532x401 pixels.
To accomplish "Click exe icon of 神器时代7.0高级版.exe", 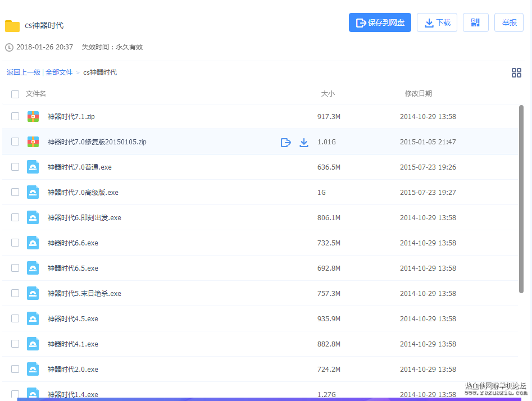I will 33,193.
